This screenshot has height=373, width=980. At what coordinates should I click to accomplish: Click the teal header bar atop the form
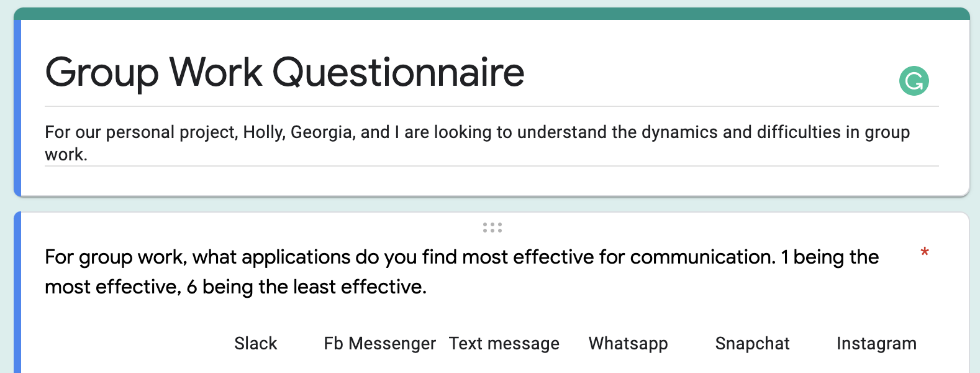tap(491, 14)
